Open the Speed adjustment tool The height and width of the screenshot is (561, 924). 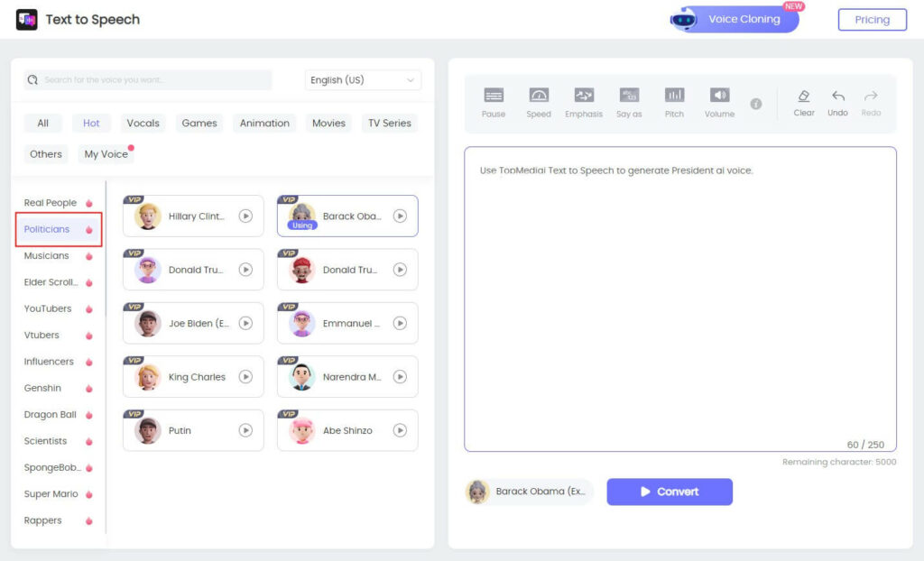pyautogui.click(x=539, y=101)
